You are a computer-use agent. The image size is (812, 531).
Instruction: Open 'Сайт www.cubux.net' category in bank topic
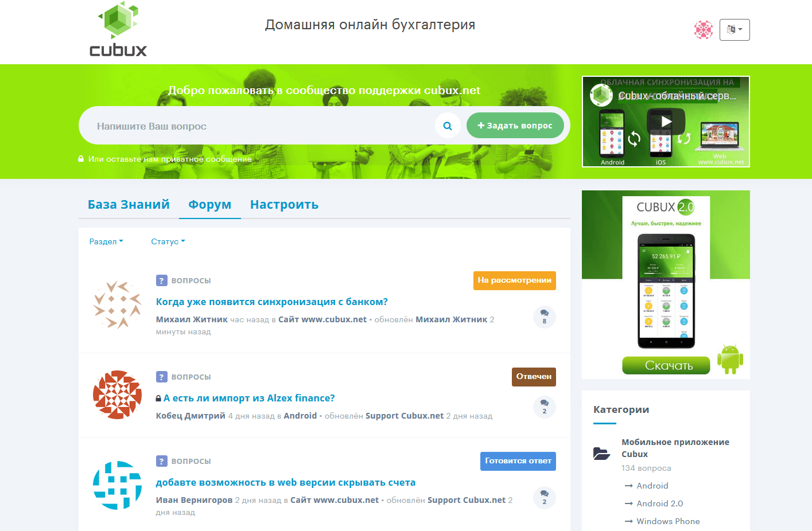323,319
